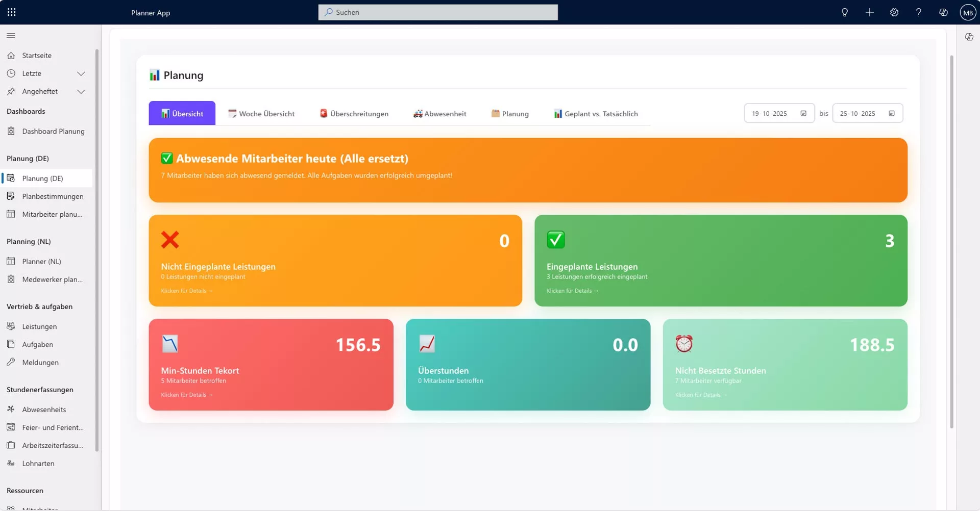The width and height of the screenshot is (980, 511).
Task: Click the Lohnarten sidebar icon
Action: [x=11, y=463]
